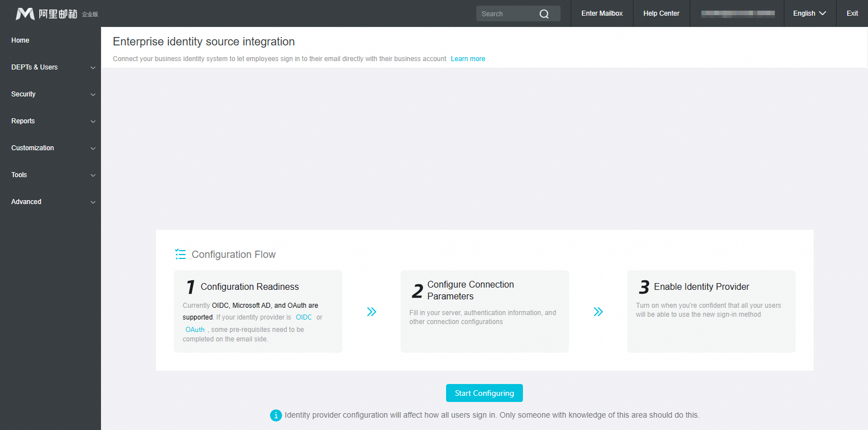
Task: Click the Configuration Flow heading text
Action: click(233, 255)
